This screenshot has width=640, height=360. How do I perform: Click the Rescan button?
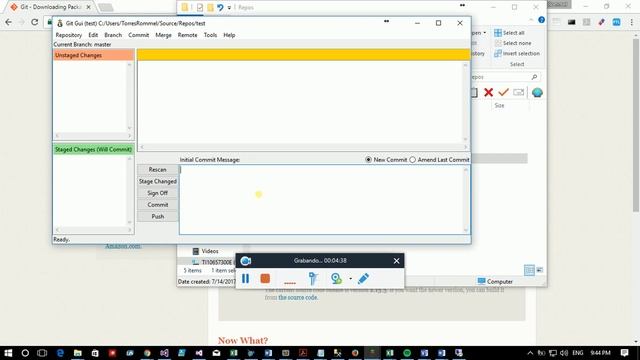(158, 169)
